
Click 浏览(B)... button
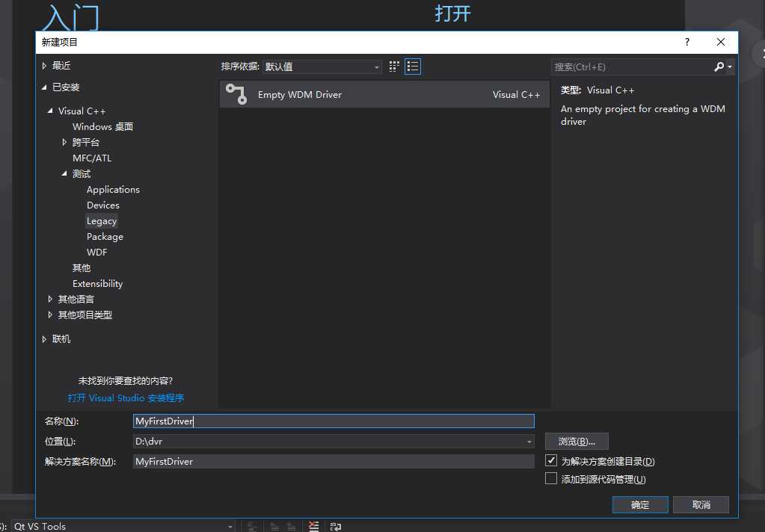coord(577,442)
